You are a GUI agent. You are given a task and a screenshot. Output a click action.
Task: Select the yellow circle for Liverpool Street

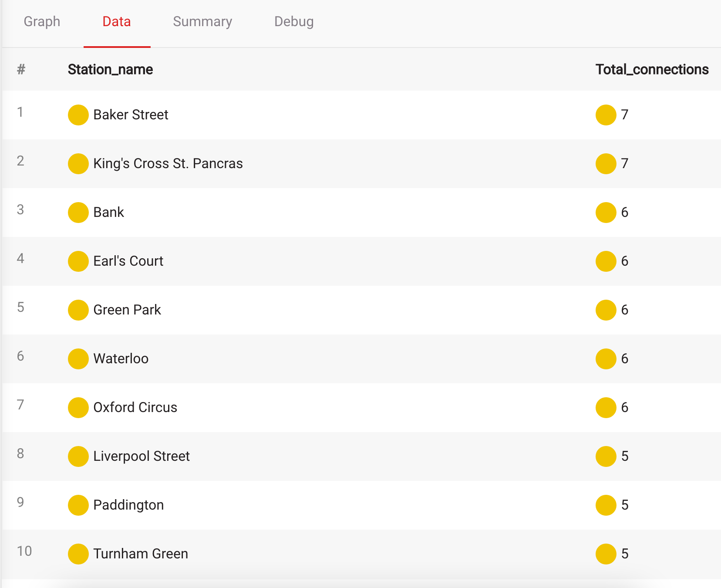(x=78, y=456)
